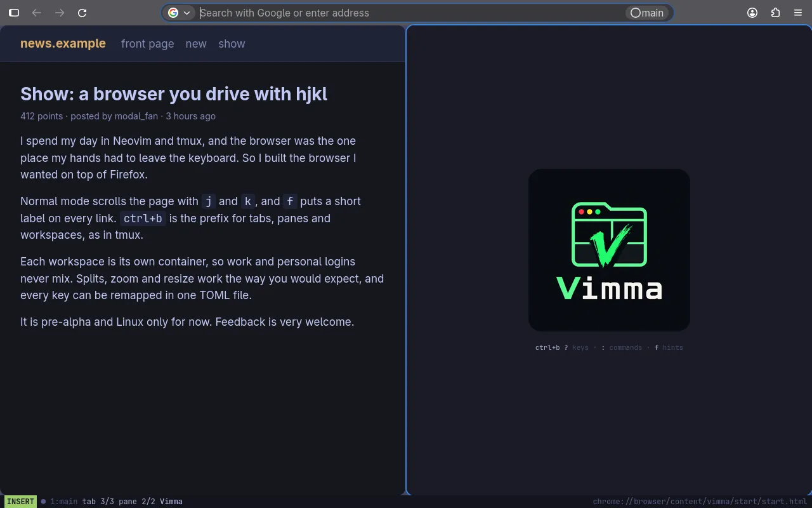812x508 pixels.
Task: Click the : commands hint
Action: coord(622,347)
